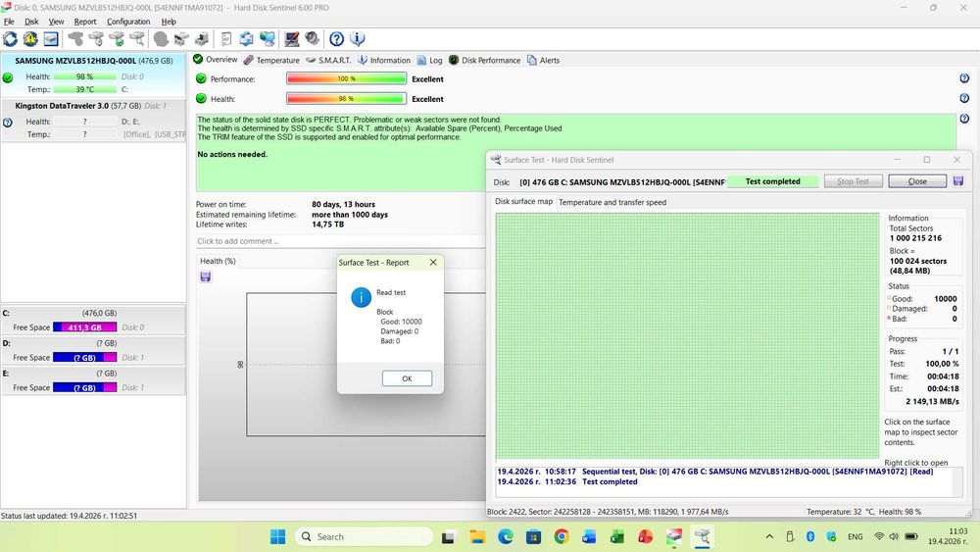Open Microsoft Edge from the taskbar
This screenshot has width=980, height=552.
[x=505, y=536]
